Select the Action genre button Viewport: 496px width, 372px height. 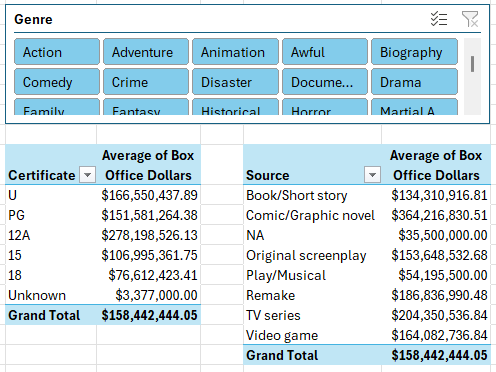57,52
